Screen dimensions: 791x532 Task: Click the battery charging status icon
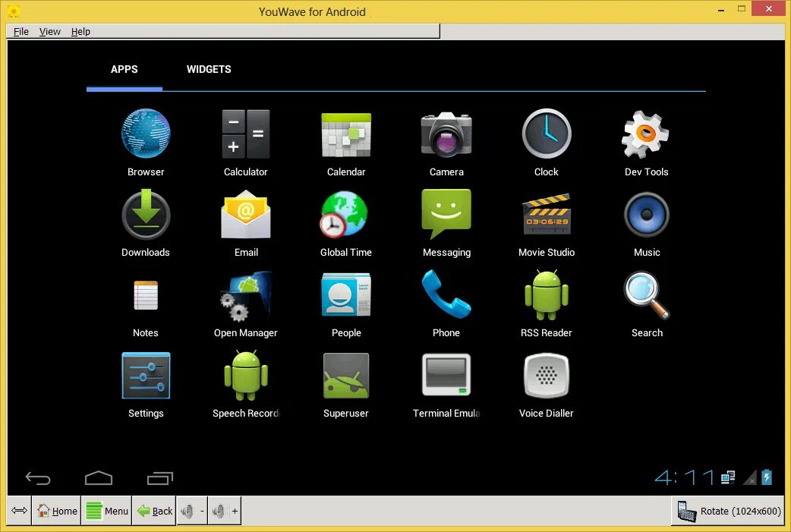click(x=767, y=477)
